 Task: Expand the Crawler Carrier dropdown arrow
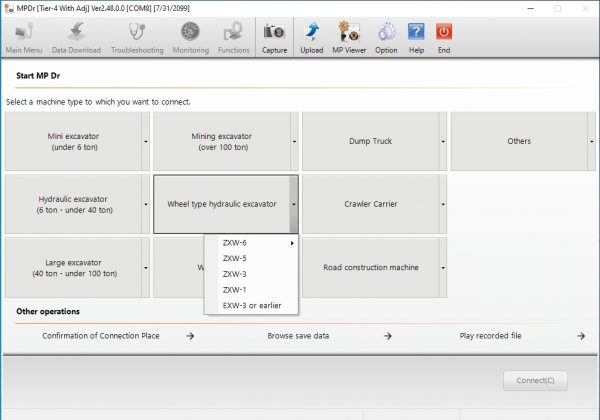click(443, 204)
